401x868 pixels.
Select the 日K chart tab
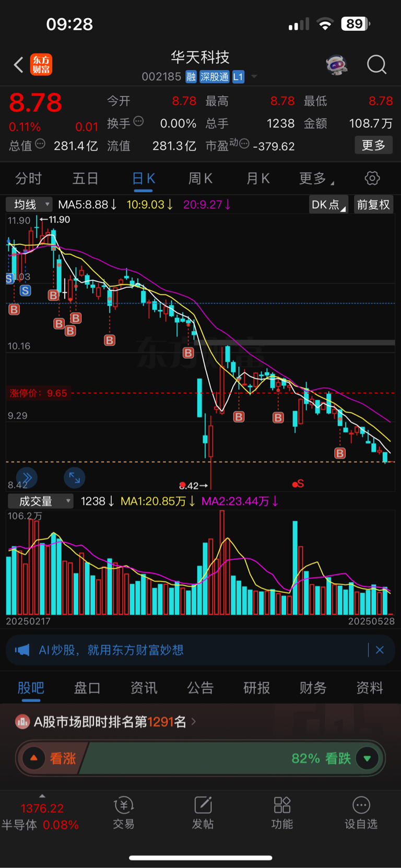[x=144, y=179]
